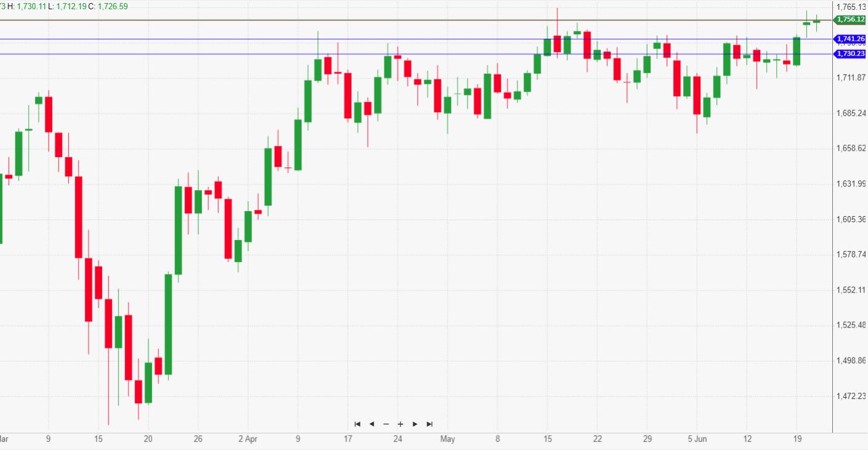The height and width of the screenshot is (450, 868).
Task: Click the low value L: 1,712.19
Action: [67, 6]
